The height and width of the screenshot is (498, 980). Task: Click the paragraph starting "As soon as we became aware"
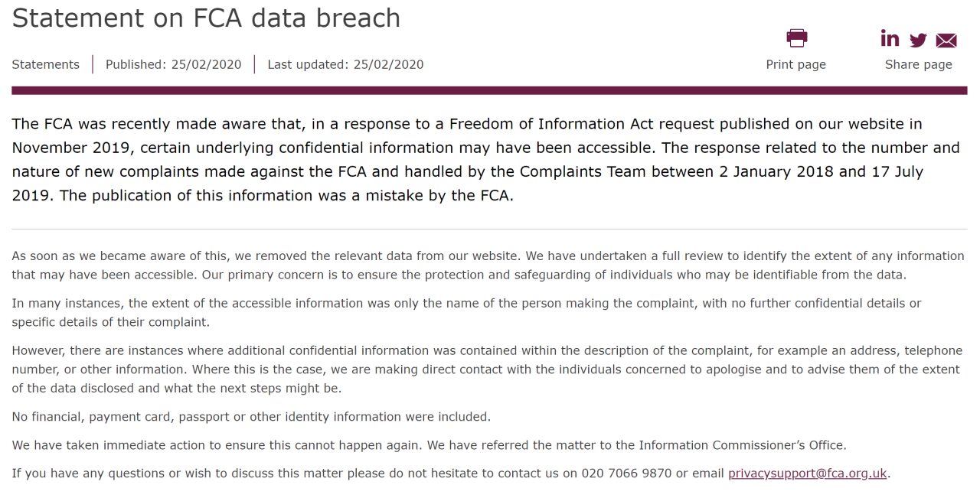pyautogui.click(x=488, y=265)
